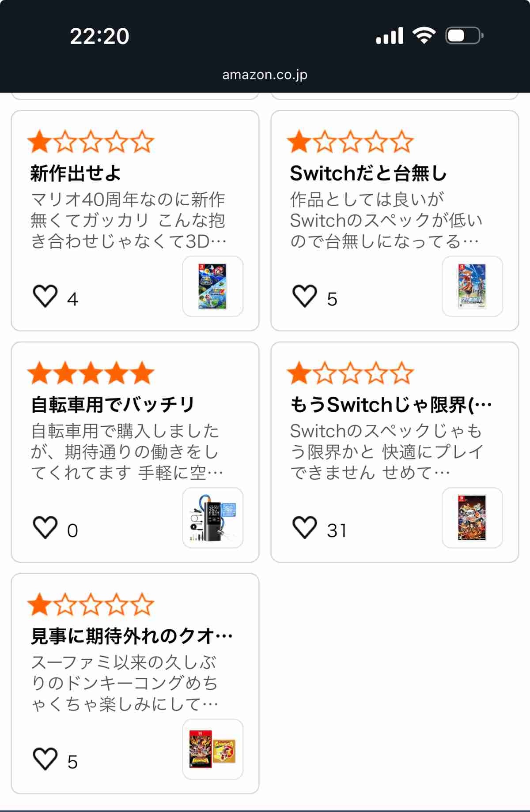This screenshot has width=530, height=812.
Task: Open Super Mario Galaxy product thumbnail
Action: tap(212, 286)
